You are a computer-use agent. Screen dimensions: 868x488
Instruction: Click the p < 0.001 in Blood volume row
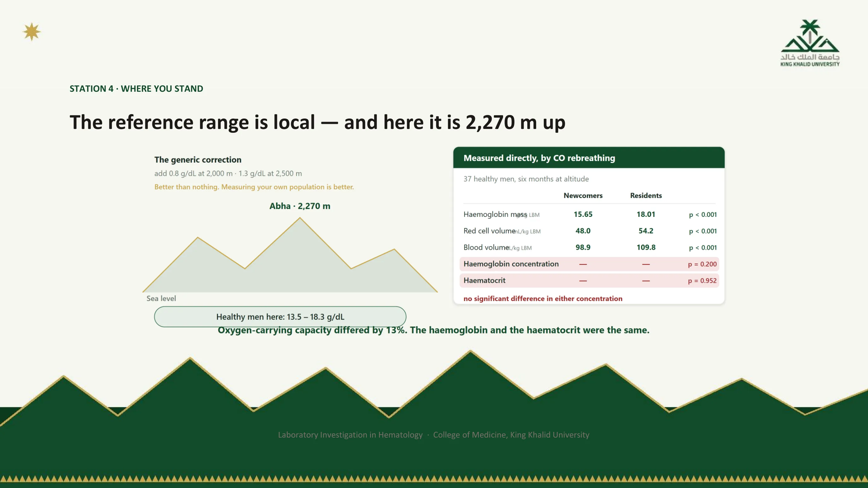pyautogui.click(x=702, y=247)
